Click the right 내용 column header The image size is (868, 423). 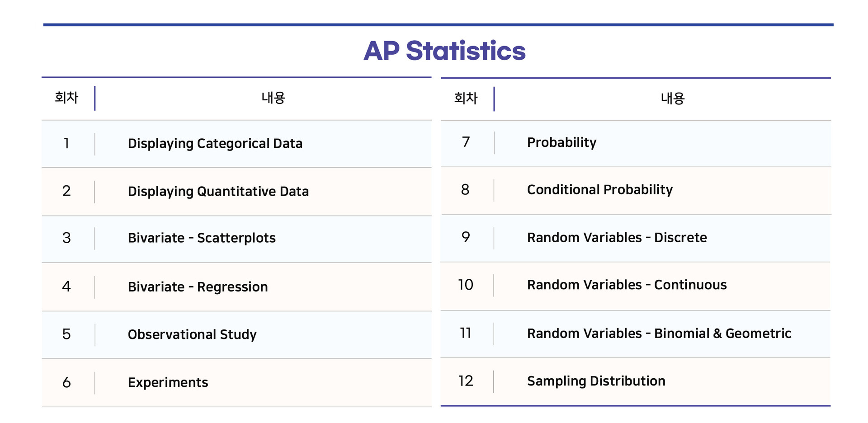coord(673,99)
